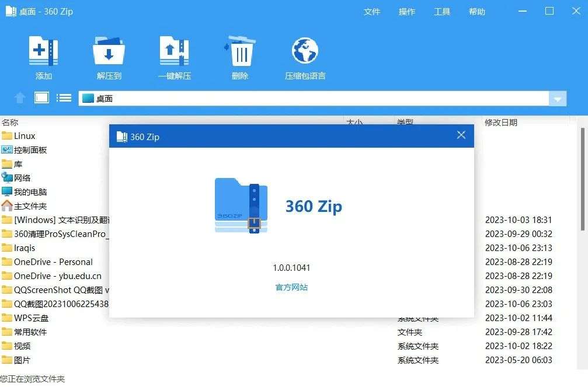The width and height of the screenshot is (588, 387).
Task: Expand the address bar path dropdown
Action: point(558,97)
